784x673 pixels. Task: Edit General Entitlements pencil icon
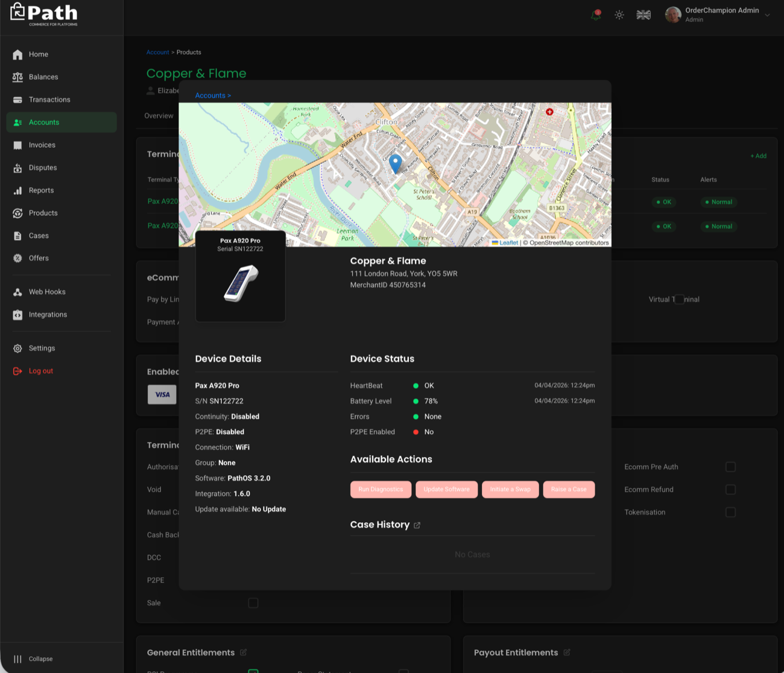point(244,652)
